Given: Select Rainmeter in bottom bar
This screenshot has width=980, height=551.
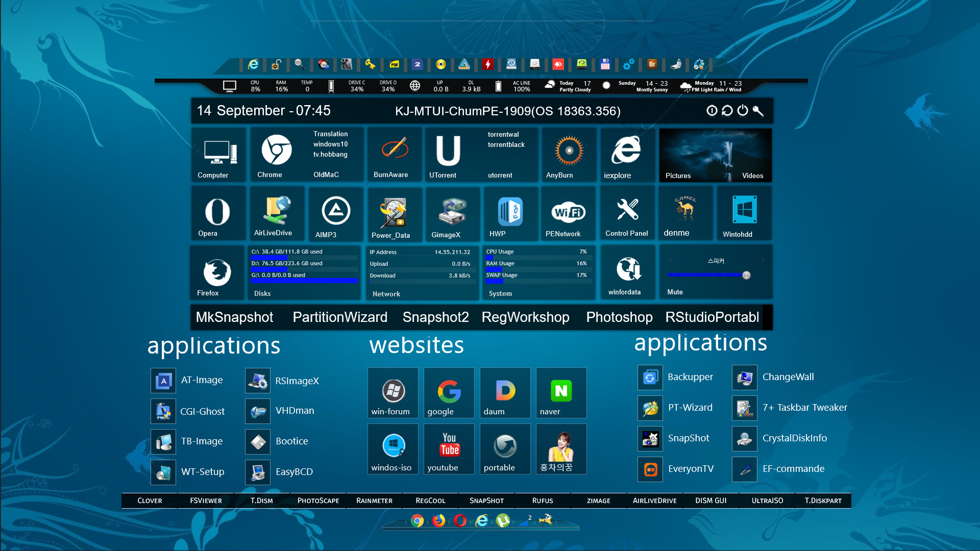Looking at the screenshot, I should (x=374, y=500).
